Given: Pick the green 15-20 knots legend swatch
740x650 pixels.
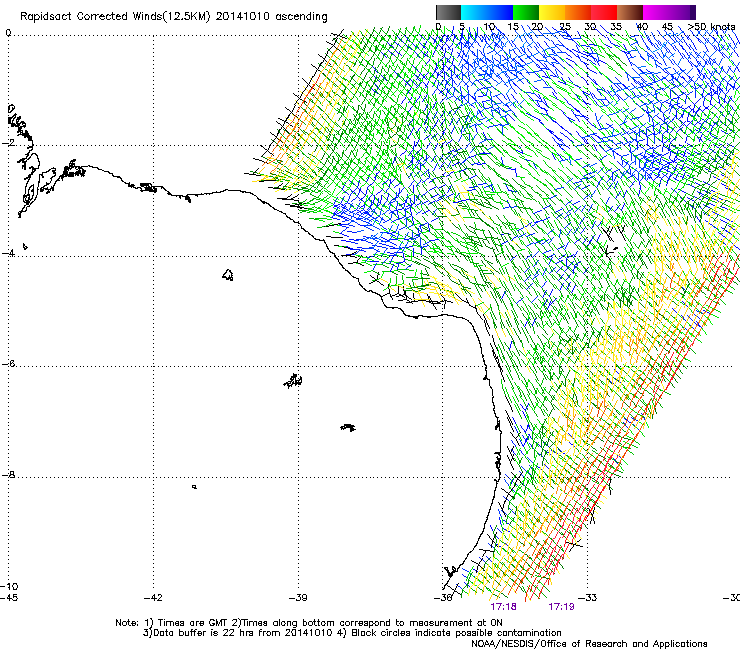Looking at the screenshot, I should 526,12.
